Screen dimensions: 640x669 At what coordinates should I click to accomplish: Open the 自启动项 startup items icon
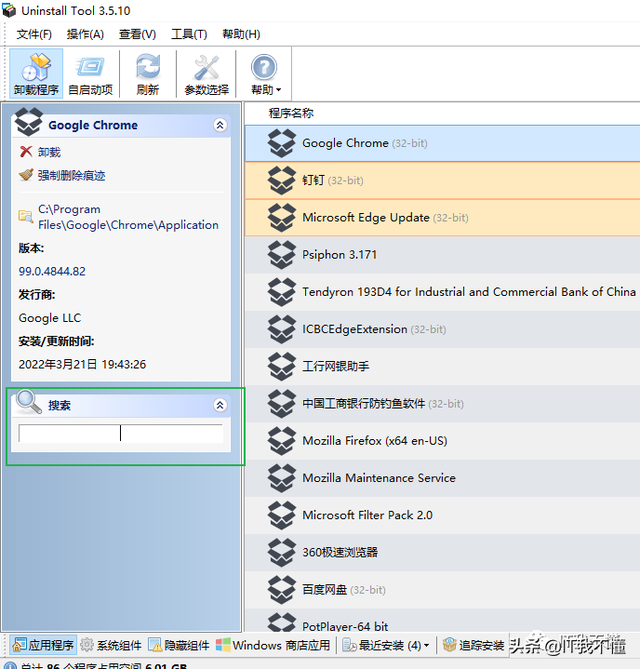(90, 73)
